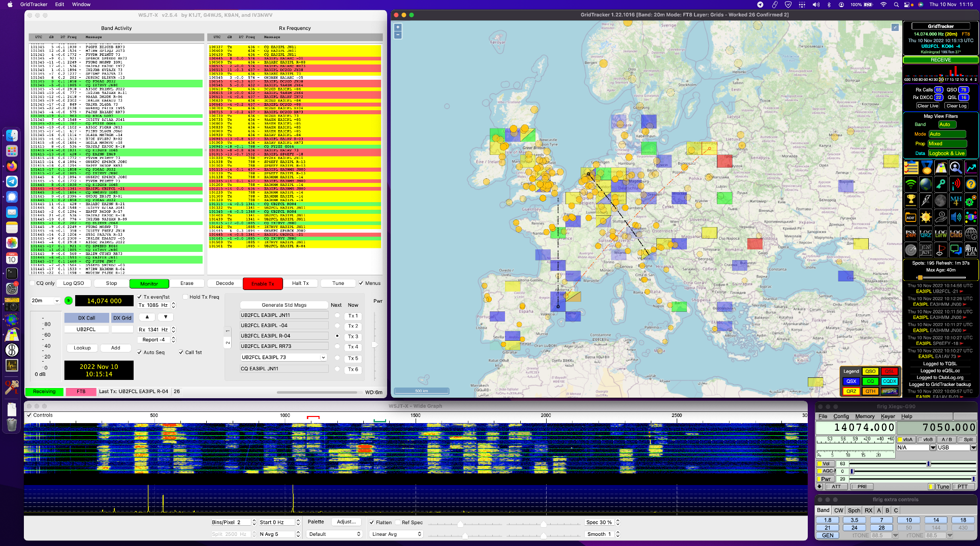Select the Tx 1 Next radio button
980x546 pixels.
(337, 315)
